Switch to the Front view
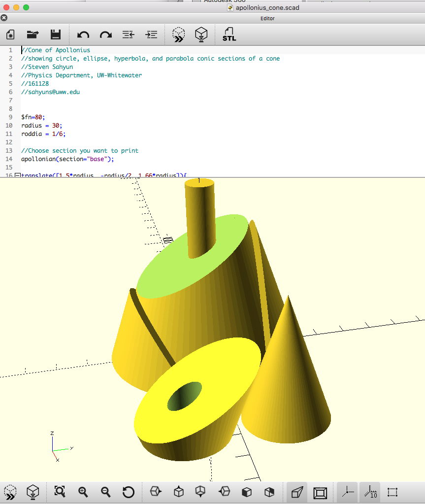This screenshot has width=425, height=504. [x=246, y=492]
